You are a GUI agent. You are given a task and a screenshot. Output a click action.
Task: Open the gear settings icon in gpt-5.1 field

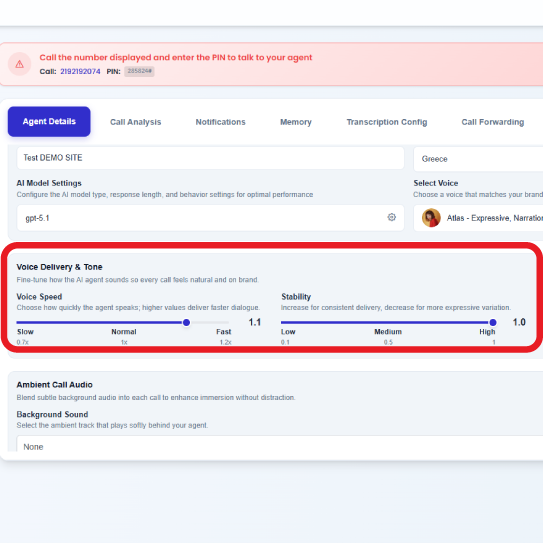[391, 217]
